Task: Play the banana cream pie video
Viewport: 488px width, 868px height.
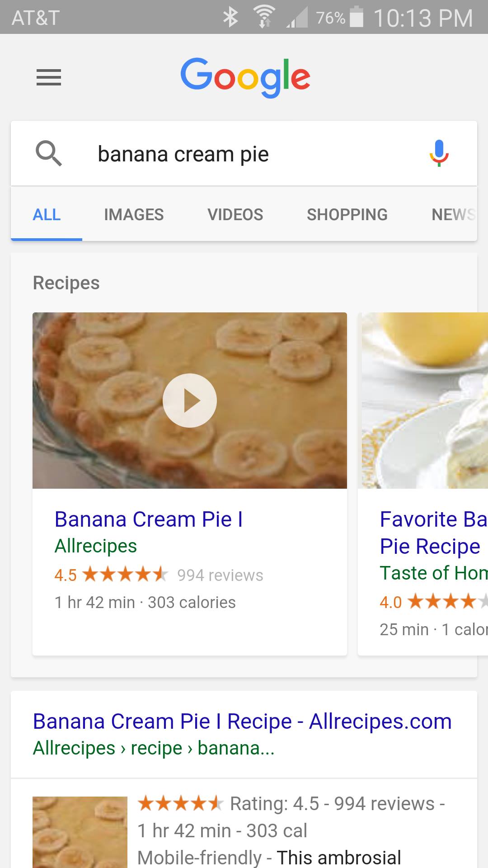Action: [190, 401]
